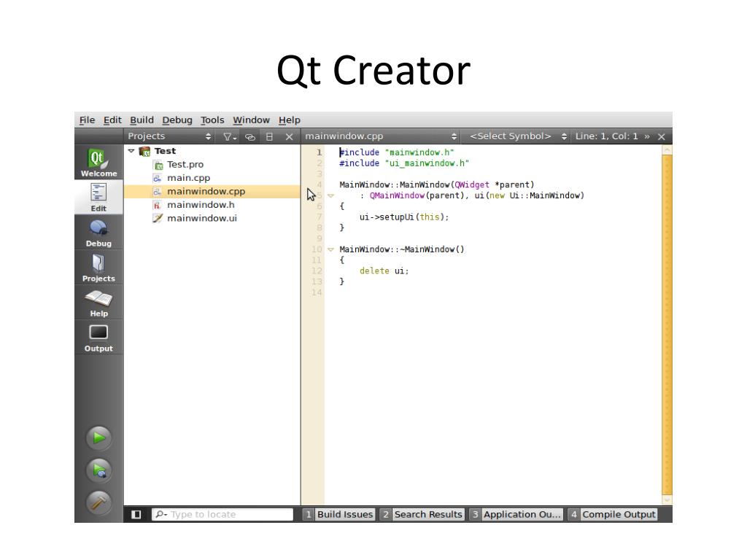Open the File menu

(87, 120)
